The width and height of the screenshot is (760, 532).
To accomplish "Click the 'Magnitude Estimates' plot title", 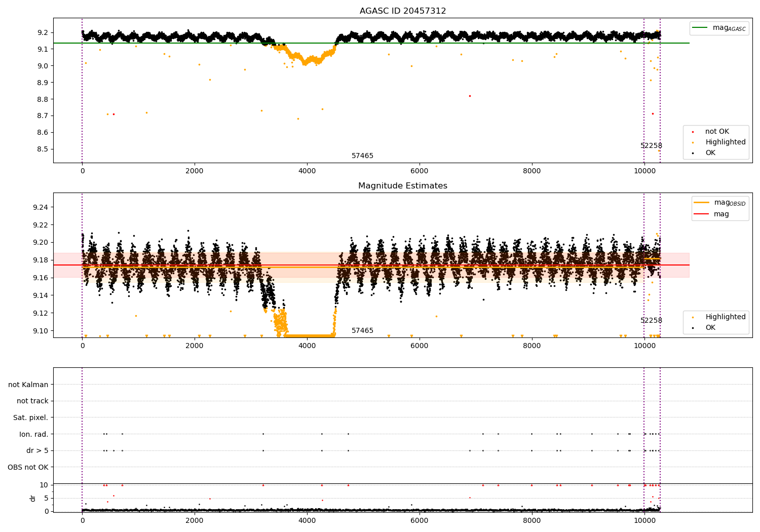I will [403, 186].
